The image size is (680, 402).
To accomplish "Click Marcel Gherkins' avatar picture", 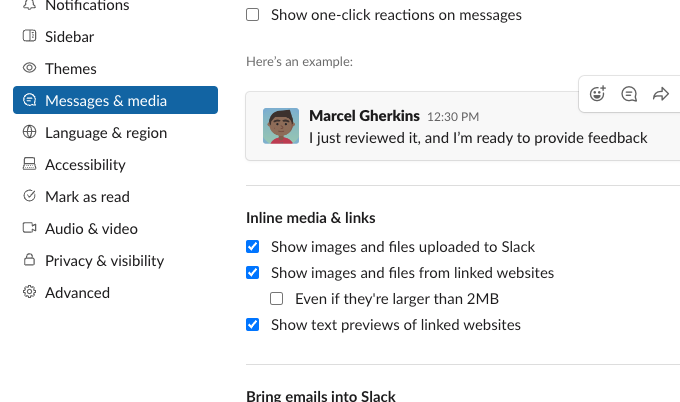I will 281,126.
